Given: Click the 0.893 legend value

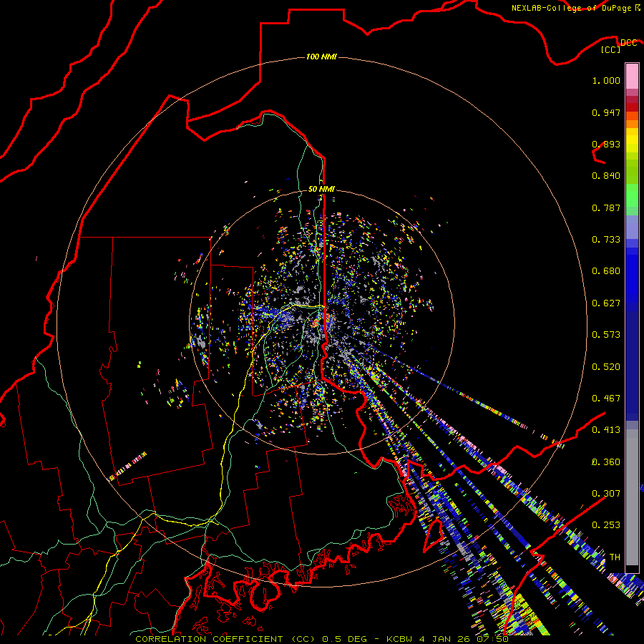Looking at the screenshot, I should (x=606, y=144).
